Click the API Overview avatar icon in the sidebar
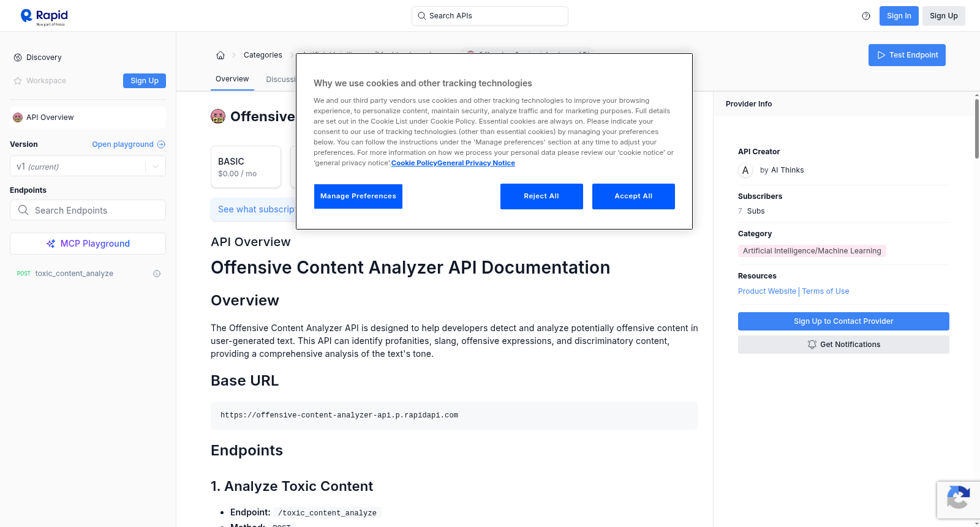The image size is (980, 527). [x=18, y=118]
